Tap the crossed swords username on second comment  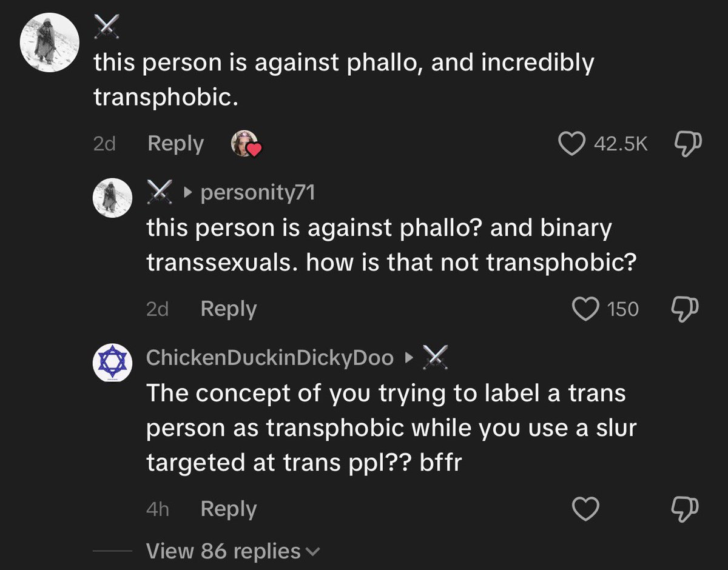coord(159,193)
